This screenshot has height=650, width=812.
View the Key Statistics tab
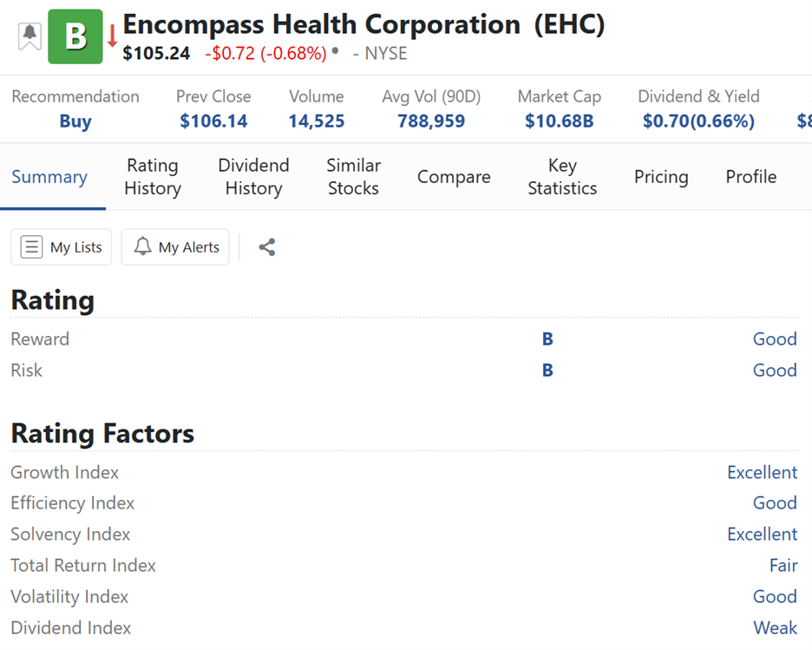pyautogui.click(x=562, y=177)
